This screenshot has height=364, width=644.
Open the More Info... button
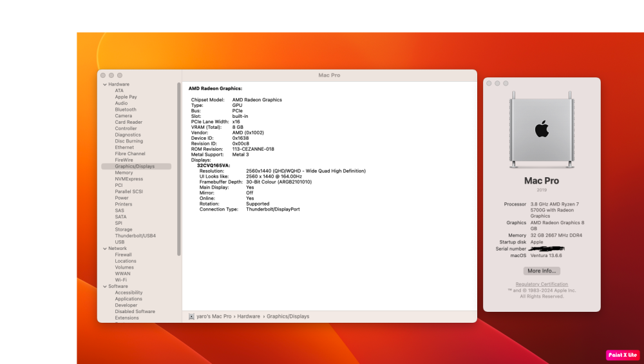click(x=542, y=271)
